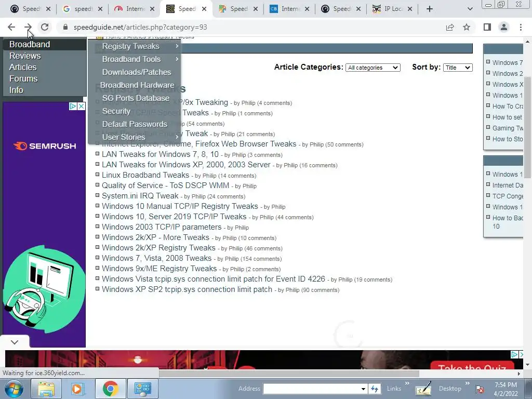Viewport: 532px width, 399px height.
Task: Close the IP Location tab
Action: [410, 9]
